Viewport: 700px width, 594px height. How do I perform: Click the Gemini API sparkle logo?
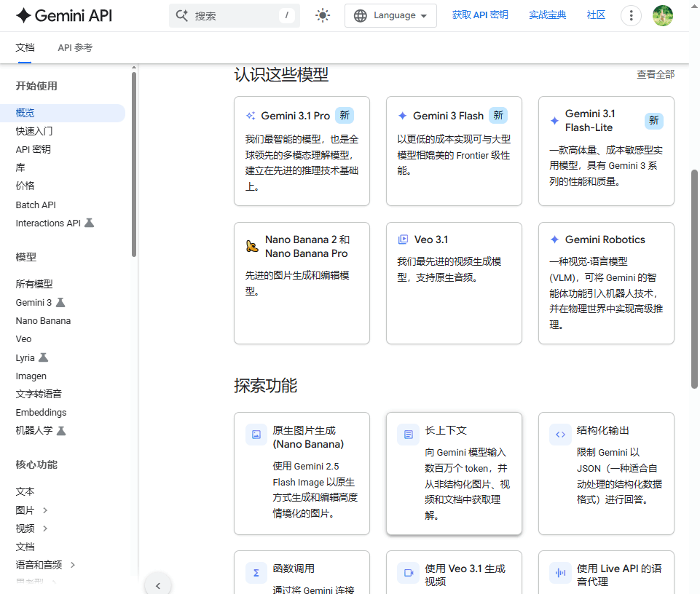click(x=19, y=15)
